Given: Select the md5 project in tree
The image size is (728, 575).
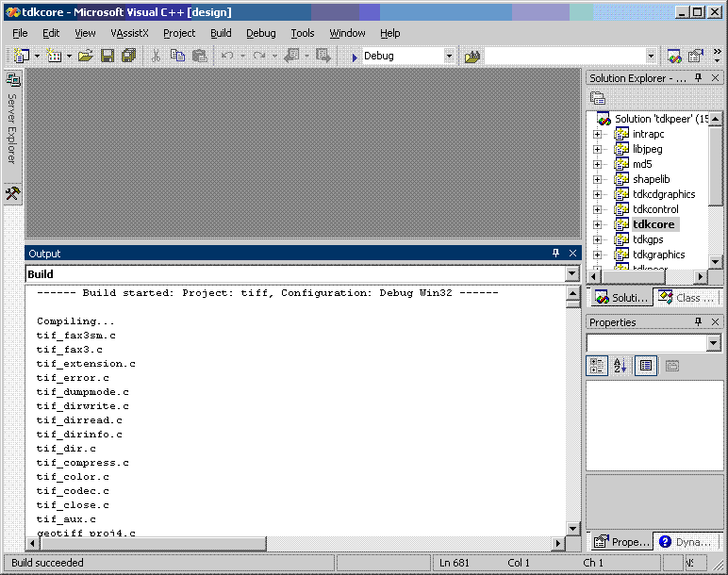Looking at the screenshot, I should [642, 164].
